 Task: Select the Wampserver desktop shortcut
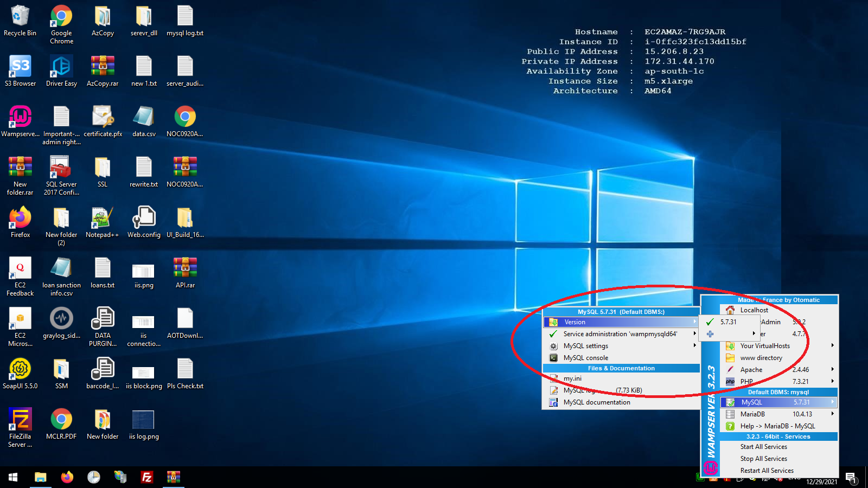pos(20,122)
